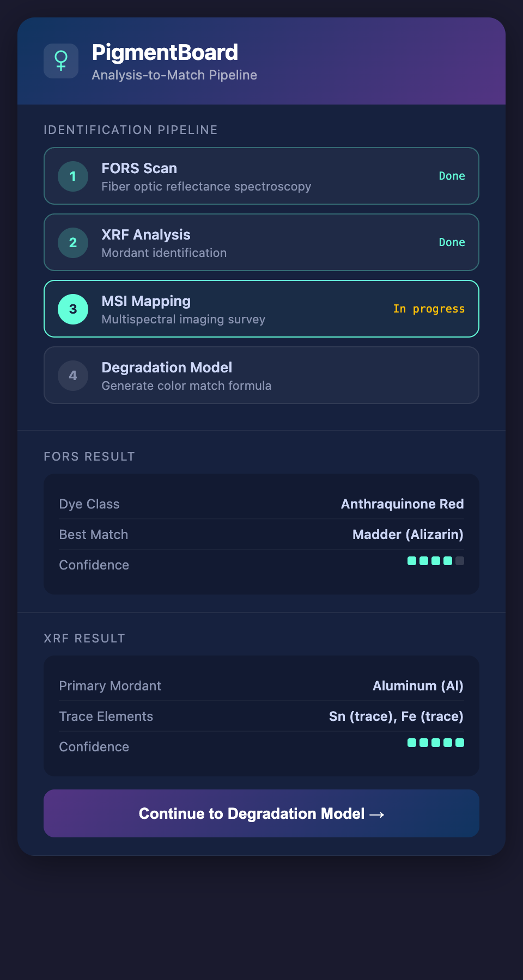This screenshot has height=980, width=523.
Task: Click the PigmentBoard title text
Action: pyautogui.click(x=165, y=53)
